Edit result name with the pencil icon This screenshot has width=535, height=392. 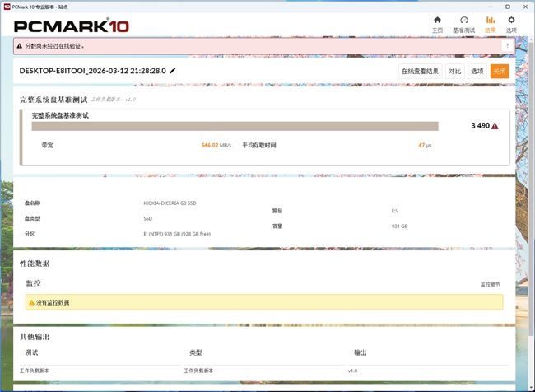click(x=173, y=71)
